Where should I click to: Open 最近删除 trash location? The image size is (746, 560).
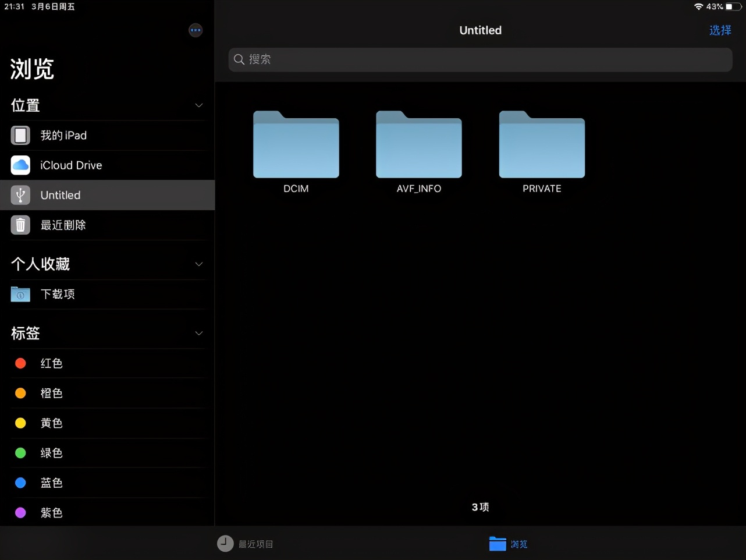pos(63,225)
